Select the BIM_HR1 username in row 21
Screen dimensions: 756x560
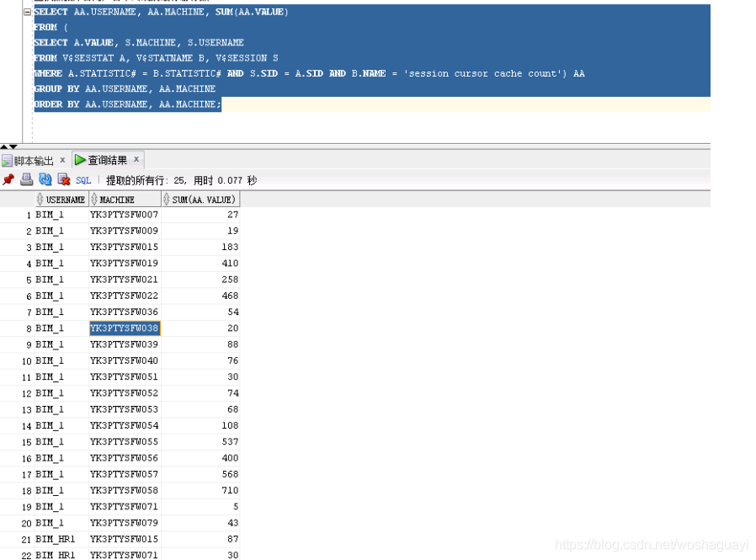coord(56,539)
